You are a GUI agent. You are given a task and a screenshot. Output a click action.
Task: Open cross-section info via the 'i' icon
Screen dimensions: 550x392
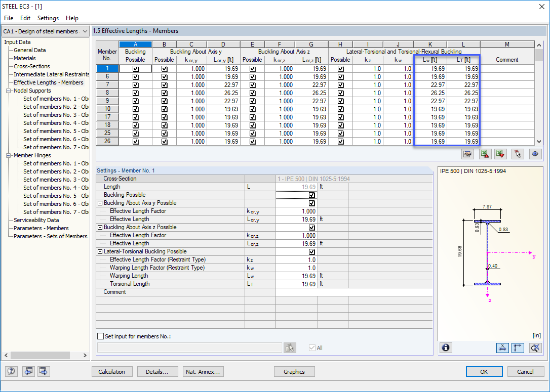pyautogui.click(x=445, y=347)
